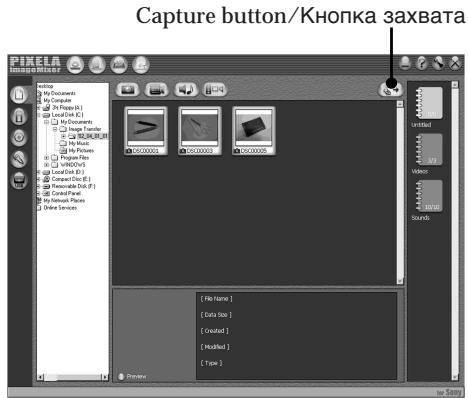Click the [ Modified ] label

215,347
